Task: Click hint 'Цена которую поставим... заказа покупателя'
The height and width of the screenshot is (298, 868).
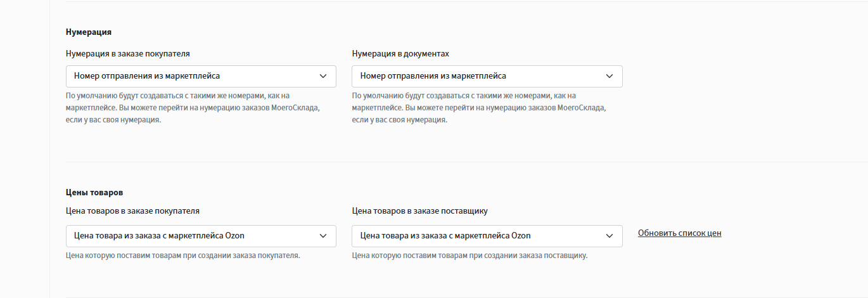Action: click(183, 256)
